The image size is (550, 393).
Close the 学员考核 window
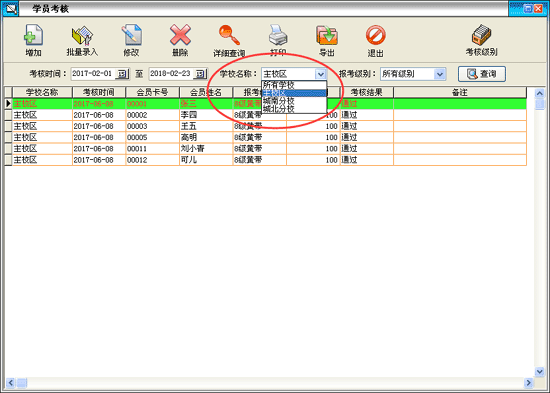coord(538,9)
